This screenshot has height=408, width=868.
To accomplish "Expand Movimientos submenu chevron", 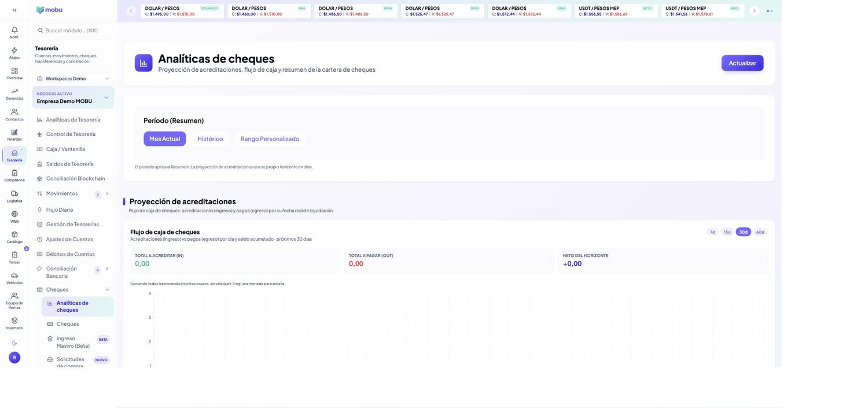I will (x=107, y=193).
